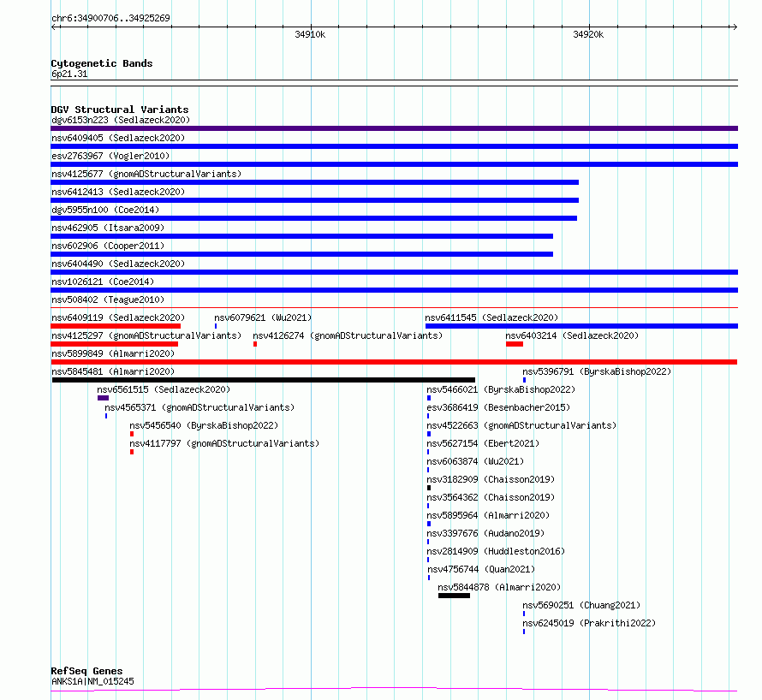Click the red nsv6403214 variant bar
Screen dimensions: 762x700
[x=515, y=344]
